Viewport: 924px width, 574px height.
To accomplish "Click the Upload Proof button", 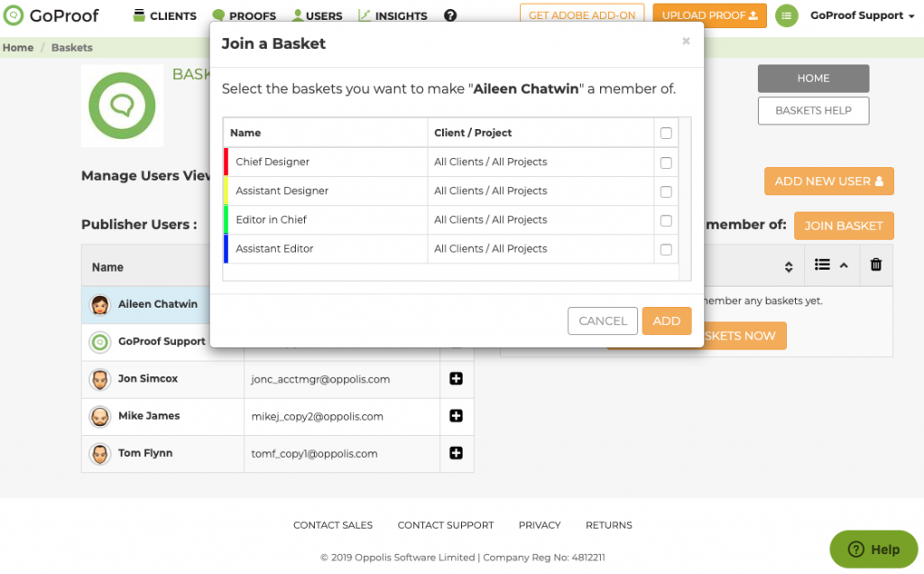I will click(709, 15).
